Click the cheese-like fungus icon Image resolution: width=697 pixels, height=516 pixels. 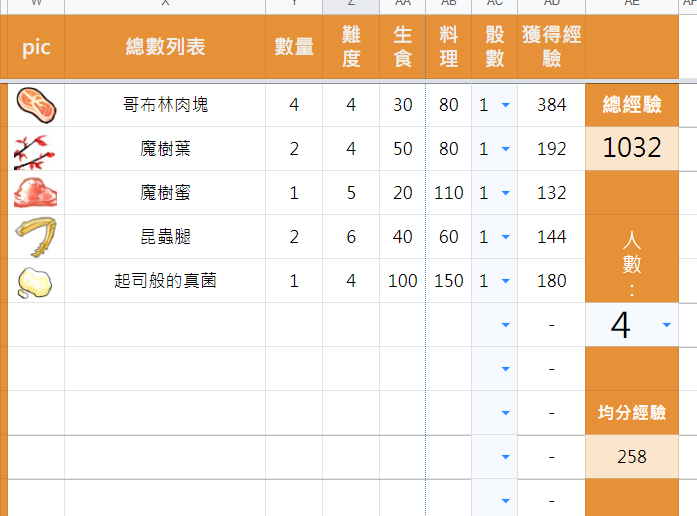point(35,281)
